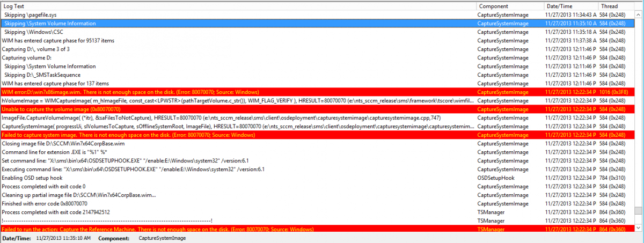The width and height of the screenshot is (644, 243).
Task: Select 'Cleaning up partial image file' log entry
Action: 318,195
